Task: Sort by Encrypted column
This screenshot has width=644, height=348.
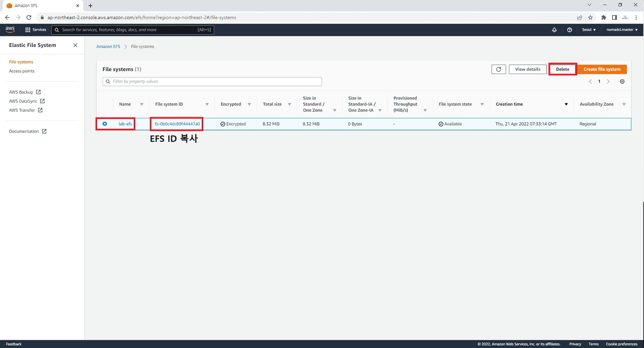Action: click(249, 104)
